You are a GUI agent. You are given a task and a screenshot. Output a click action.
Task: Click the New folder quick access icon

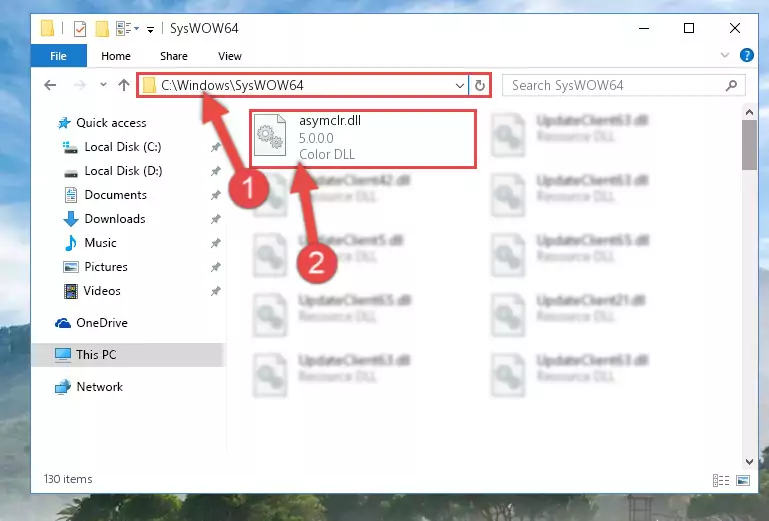[x=102, y=29]
